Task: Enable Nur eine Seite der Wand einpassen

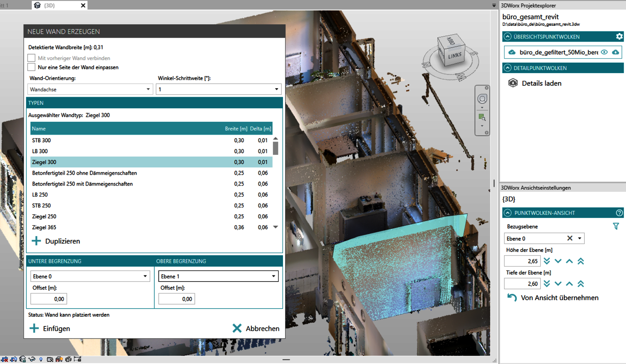Action: tap(31, 67)
